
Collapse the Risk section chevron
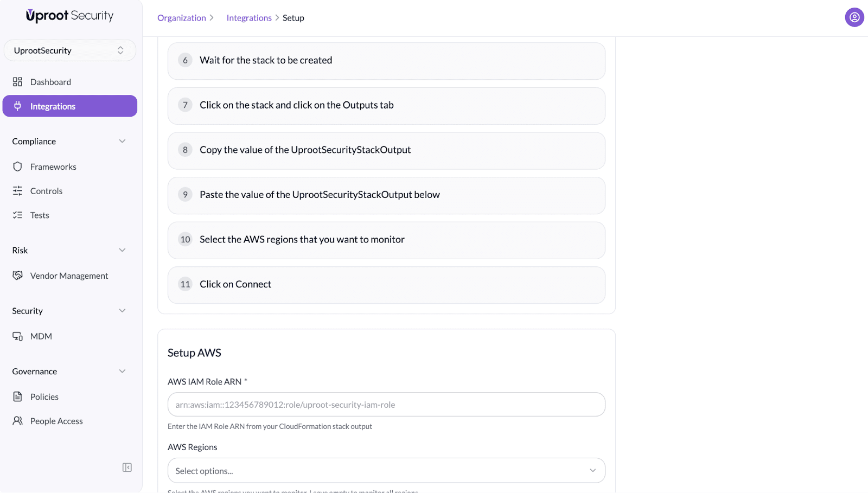tap(122, 250)
